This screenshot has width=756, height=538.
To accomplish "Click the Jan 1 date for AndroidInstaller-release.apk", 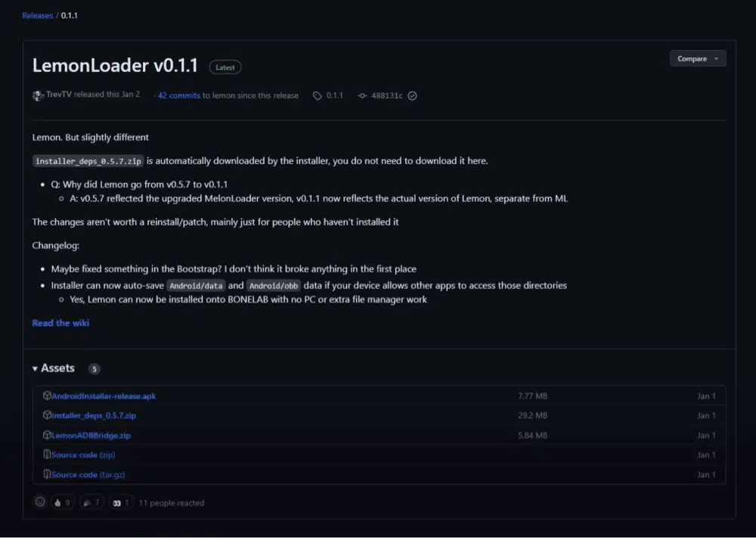I will pyautogui.click(x=706, y=397).
